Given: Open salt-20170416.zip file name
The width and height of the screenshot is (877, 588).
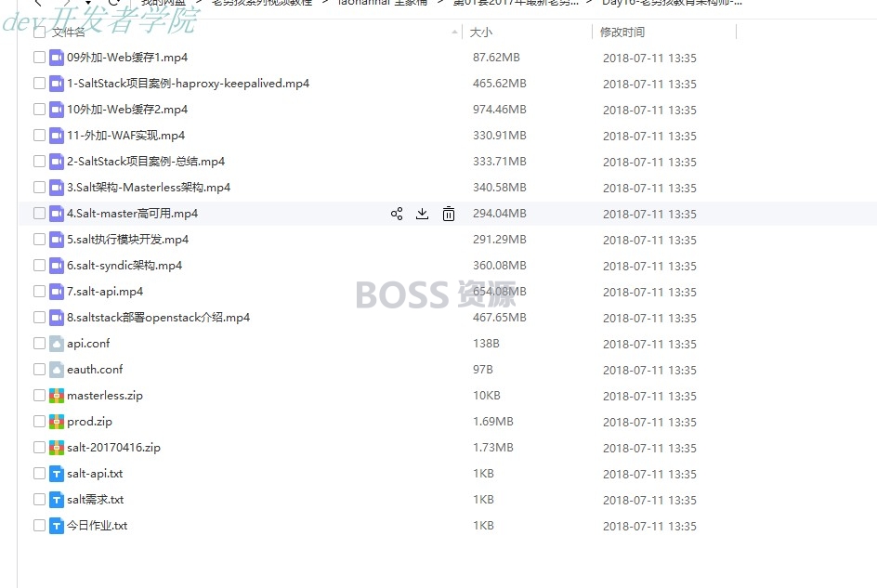Looking at the screenshot, I should pyautogui.click(x=113, y=448).
